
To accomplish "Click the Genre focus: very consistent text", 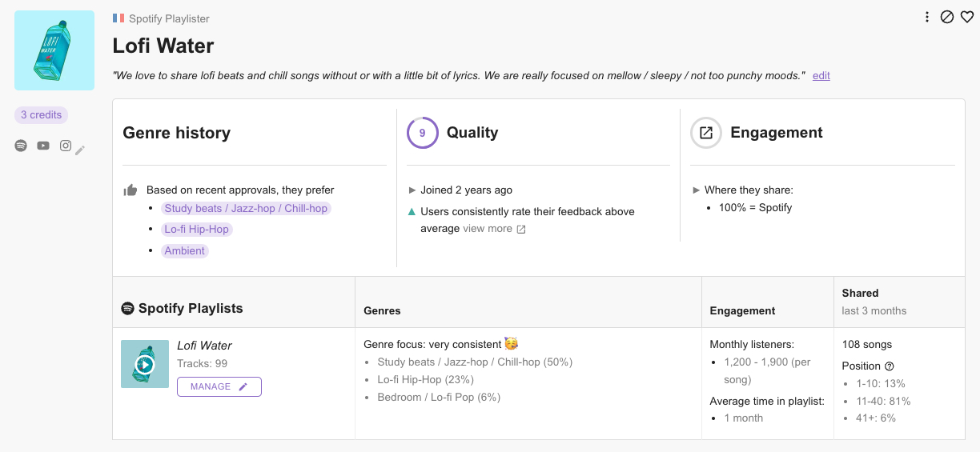I will pos(432,344).
